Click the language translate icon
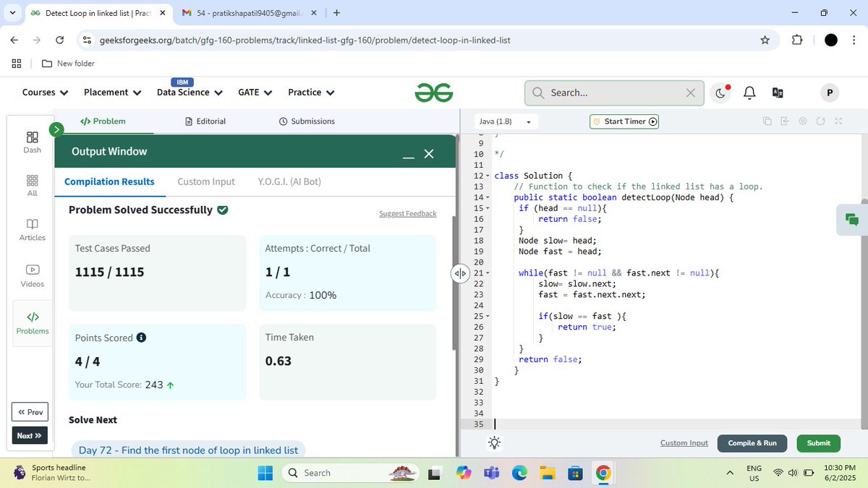 (x=778, y=93)
